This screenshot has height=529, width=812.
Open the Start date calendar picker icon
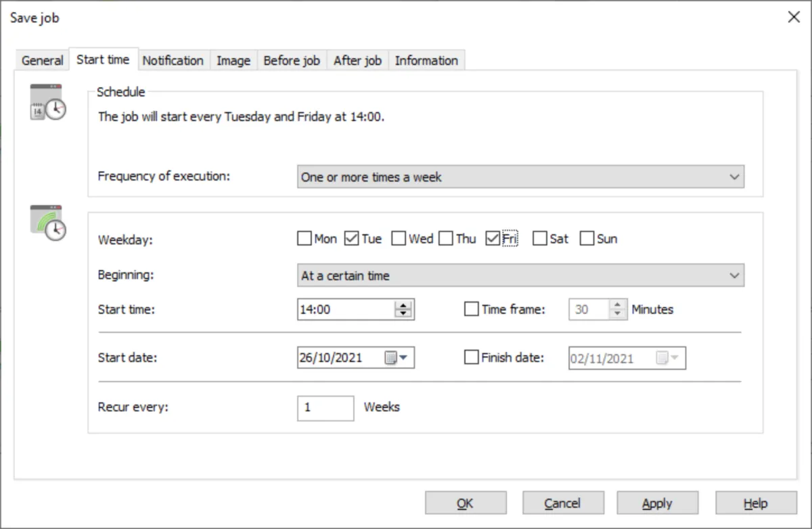[394, 359]
